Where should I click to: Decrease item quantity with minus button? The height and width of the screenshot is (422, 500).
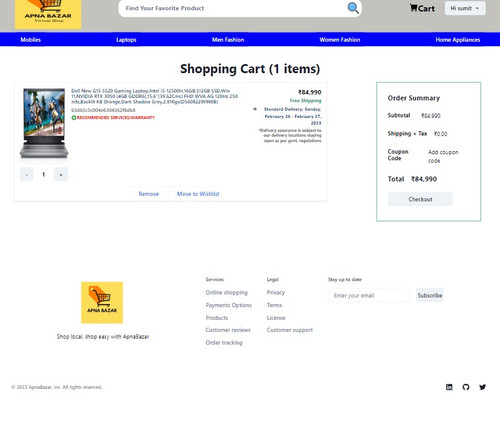tap(27, 174)
